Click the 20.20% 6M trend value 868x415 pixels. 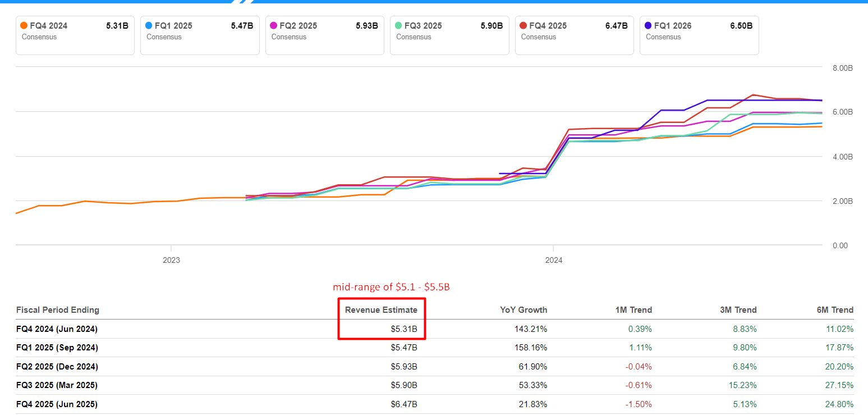pyautogui.click(x=840, y=367)
